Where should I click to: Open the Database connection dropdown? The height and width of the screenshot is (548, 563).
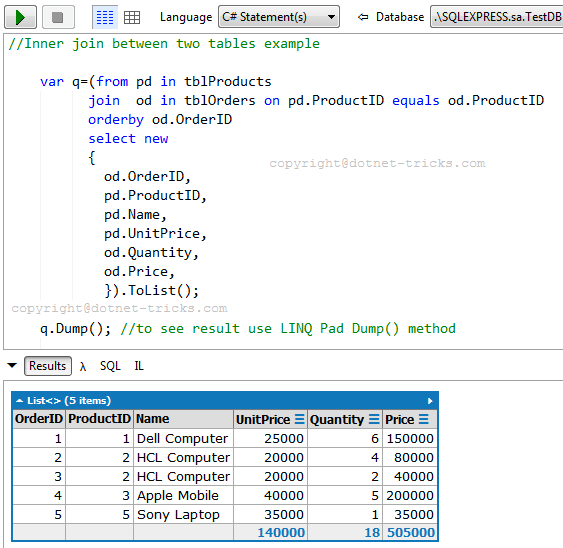[x=497, y=17]
